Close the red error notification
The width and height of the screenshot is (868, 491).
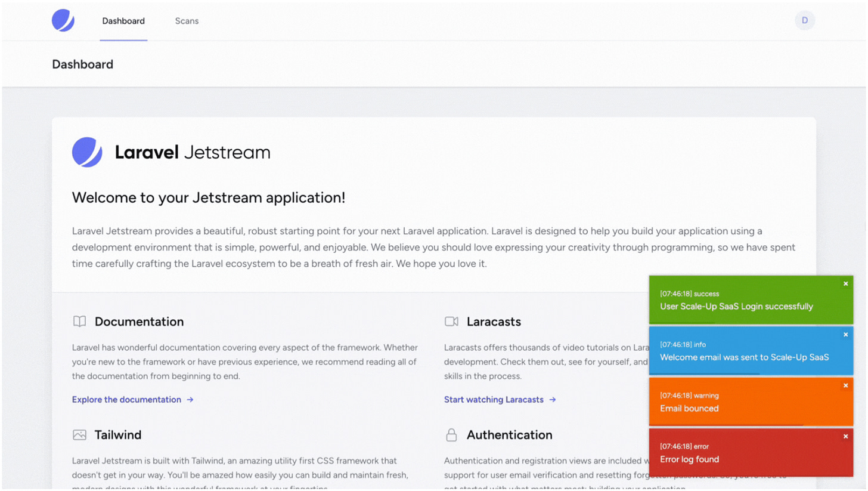tap(845, 437)
